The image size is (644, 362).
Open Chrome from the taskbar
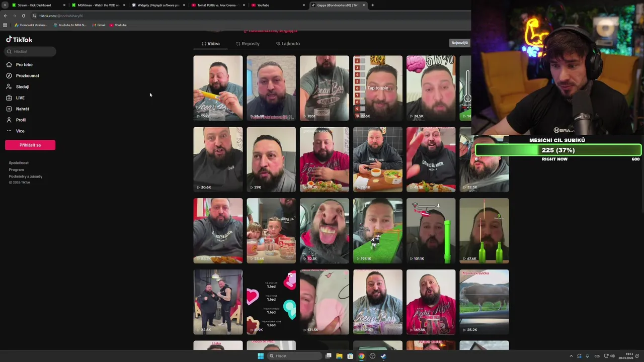pos(361,356)
